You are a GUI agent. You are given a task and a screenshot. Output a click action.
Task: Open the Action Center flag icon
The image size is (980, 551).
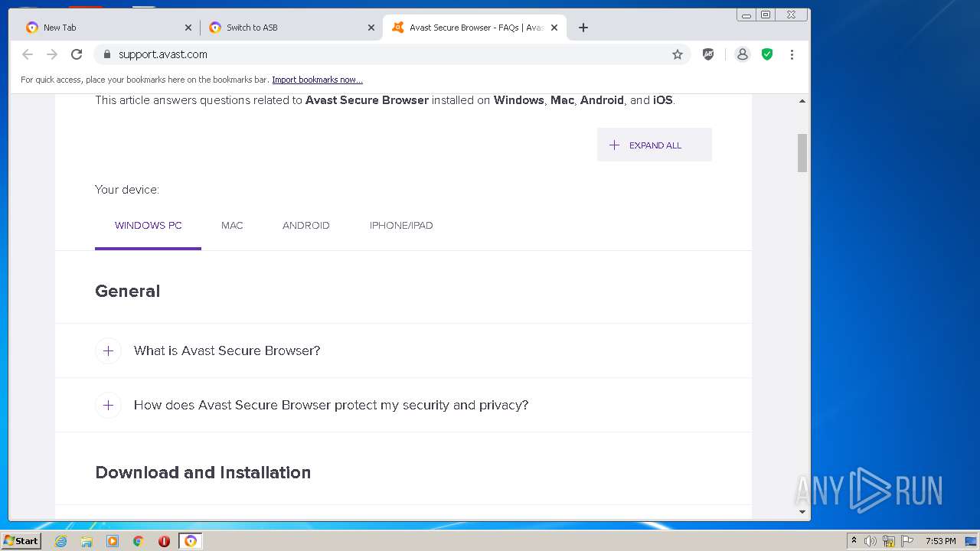point(907,541)
